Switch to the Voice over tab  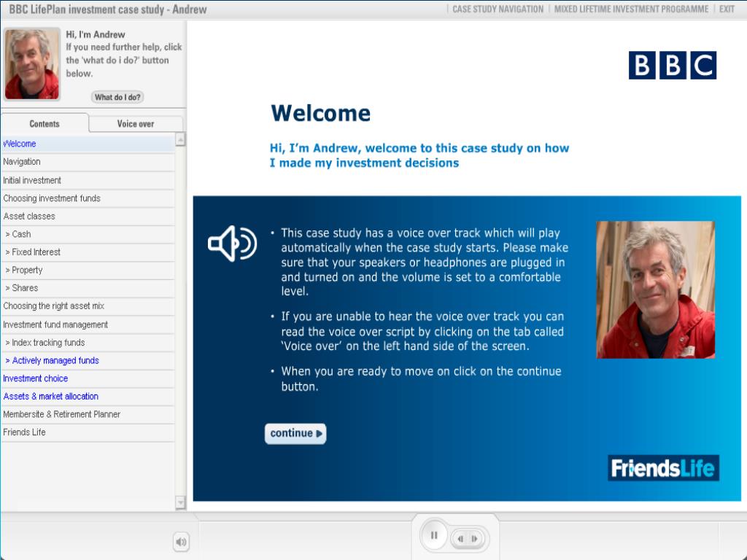click(x=135, y=124)
